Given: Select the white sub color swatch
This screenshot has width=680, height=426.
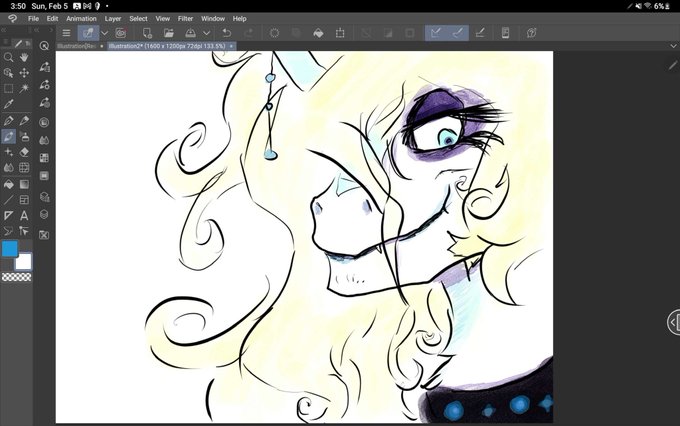Looking at the screenshot, I should tap(23, 262).
